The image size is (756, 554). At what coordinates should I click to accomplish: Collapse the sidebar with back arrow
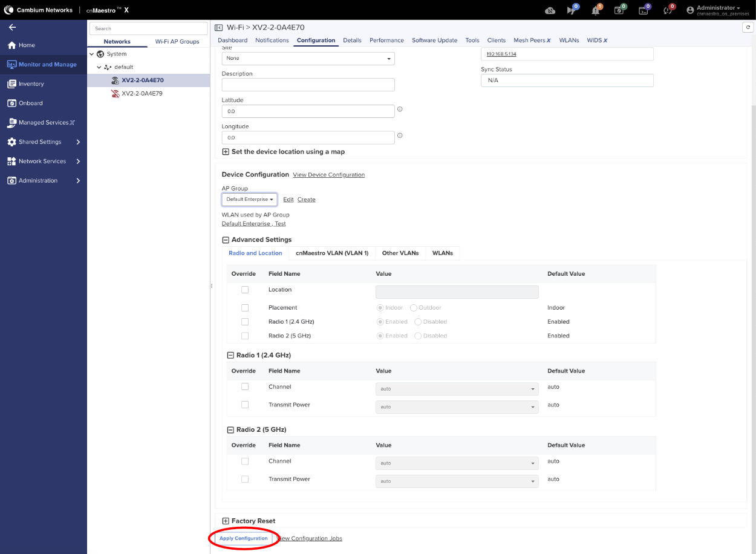click(12, 27)
